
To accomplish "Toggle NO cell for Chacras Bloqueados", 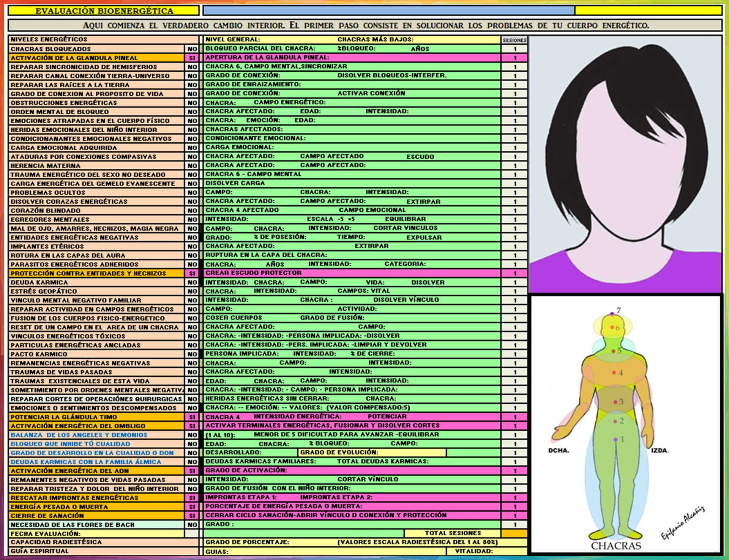I will (192, 49).
